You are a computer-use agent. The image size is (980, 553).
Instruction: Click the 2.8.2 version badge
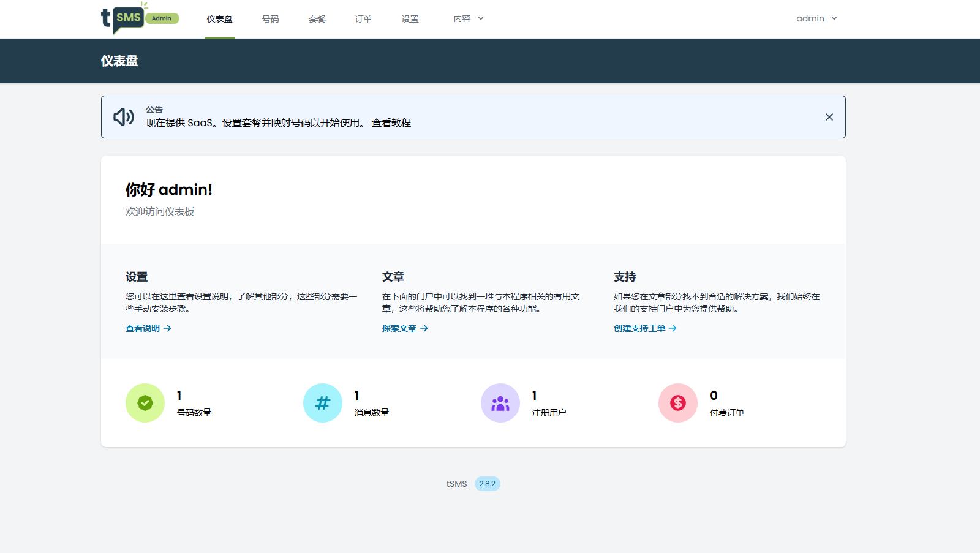(x=488, y=484)
